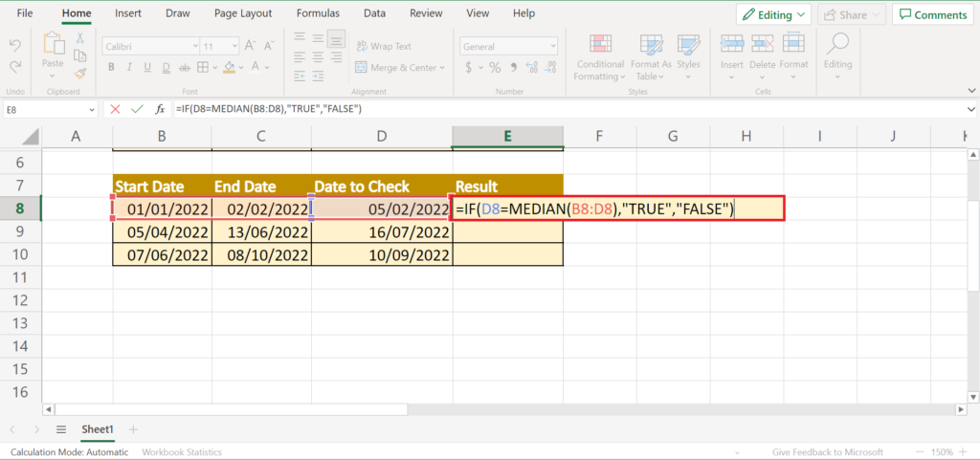Switch to the Insert tab
The height and width of the screenshot is (460, 980).
pyautogui.click(x=128, y=13)
